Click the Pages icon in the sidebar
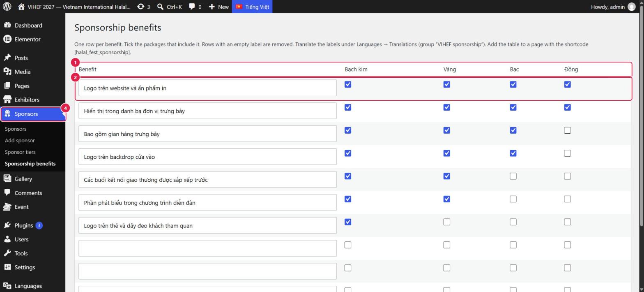The width and height of the screenshot is (644, 292). (x=7, y=86)
